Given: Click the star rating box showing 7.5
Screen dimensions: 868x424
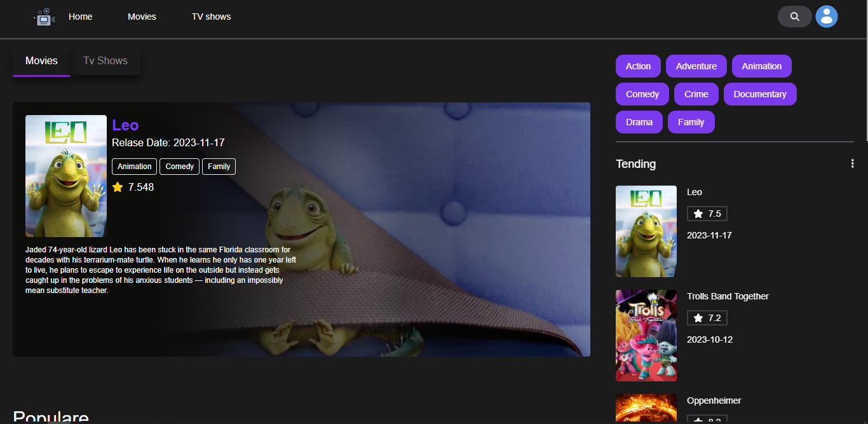Looking at the screenshot, I should click(707, 214).
